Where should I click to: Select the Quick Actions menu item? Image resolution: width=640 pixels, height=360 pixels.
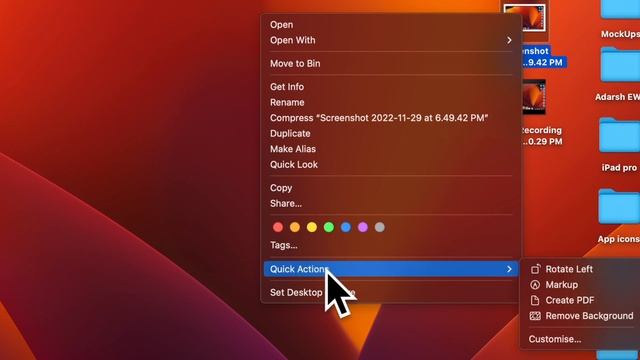click(391, 269)
